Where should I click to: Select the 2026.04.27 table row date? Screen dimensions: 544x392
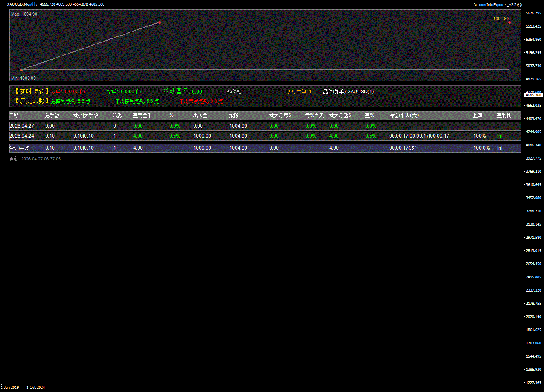(x=22, y=126)
